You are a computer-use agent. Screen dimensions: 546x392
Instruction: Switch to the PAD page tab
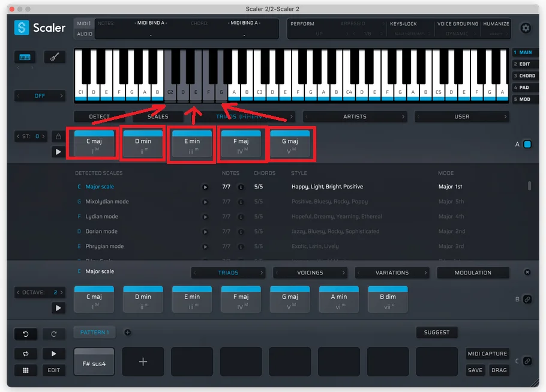tap(525, 88)
